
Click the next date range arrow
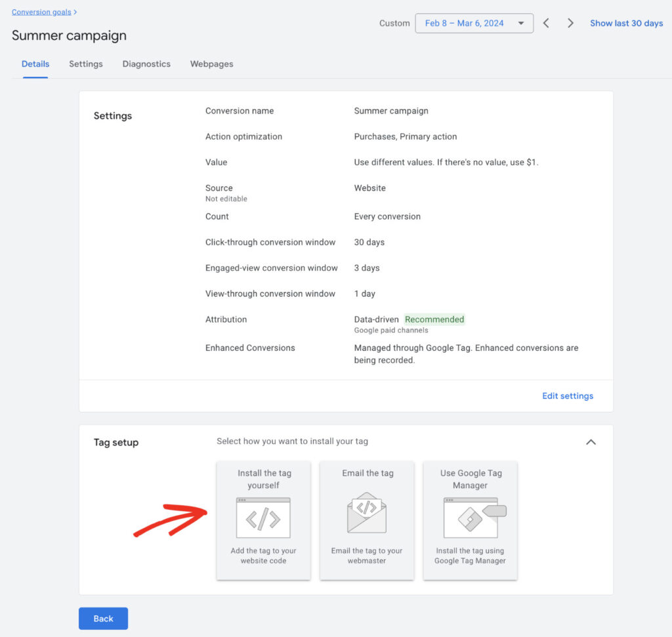click(x=570, y=22)
